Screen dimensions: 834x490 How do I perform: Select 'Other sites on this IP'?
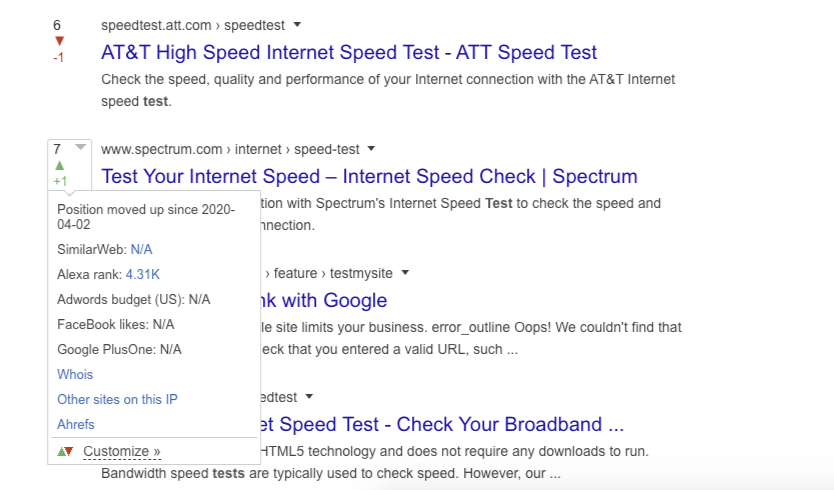tap(117, 399)
